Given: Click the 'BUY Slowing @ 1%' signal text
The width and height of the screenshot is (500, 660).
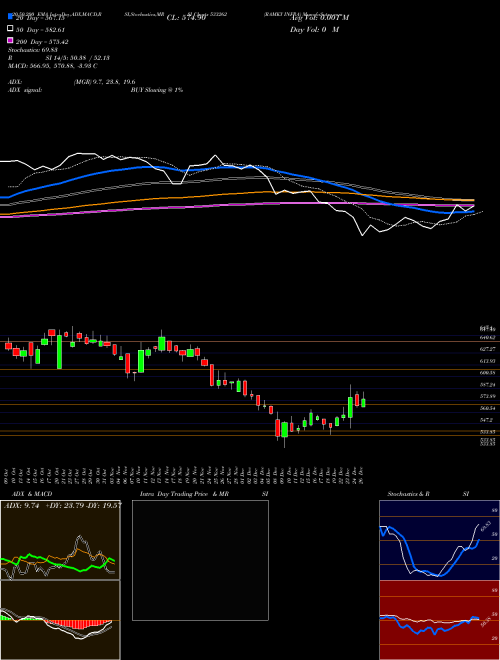Looking at the screenshot, I should tap(157, 90).
